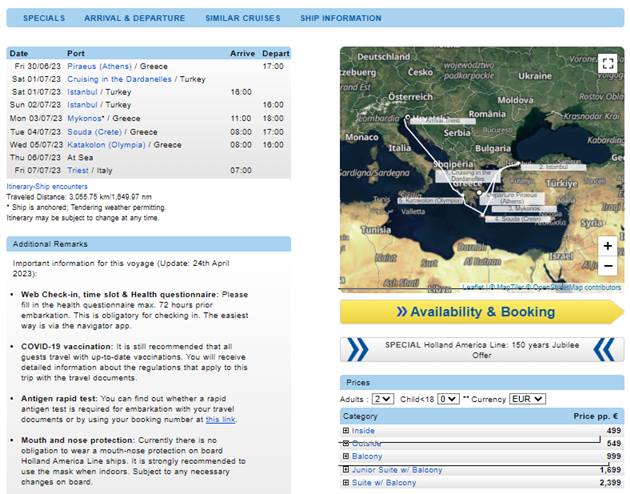Open Suite w/ Balcony link
The height and width of the screenshot is (494, 630).
click(384, 483)
